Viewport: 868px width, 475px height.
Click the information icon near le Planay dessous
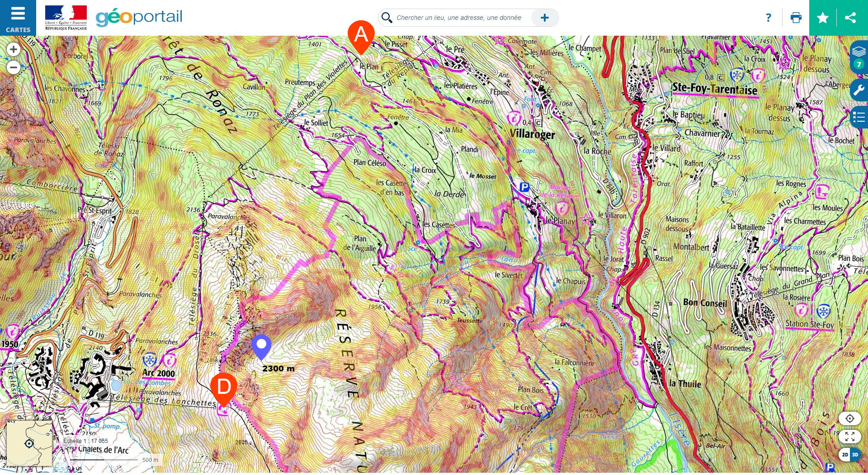tap(758, 75)
